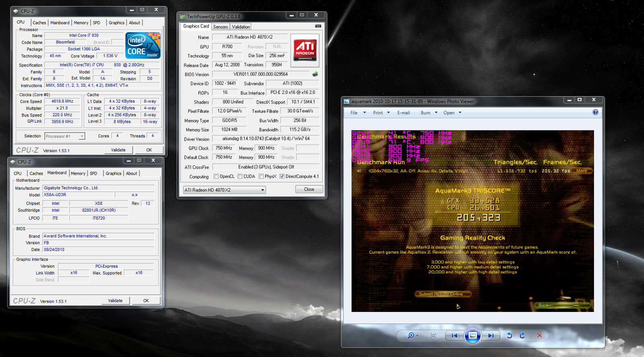Switch to Caches tab in top CPU-Z
Image resolution: width=644 pixels, height=357 pixels.
point(39,23)
